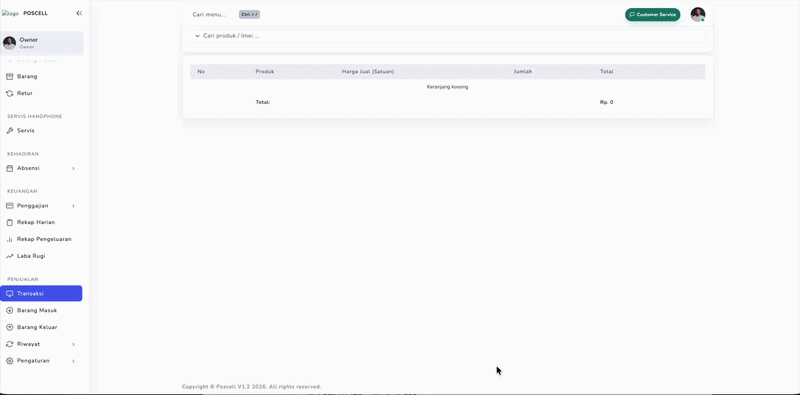The image size is (800, 395).
Task: Click the Transaksi monitor icon
Action: coord(9,293)
